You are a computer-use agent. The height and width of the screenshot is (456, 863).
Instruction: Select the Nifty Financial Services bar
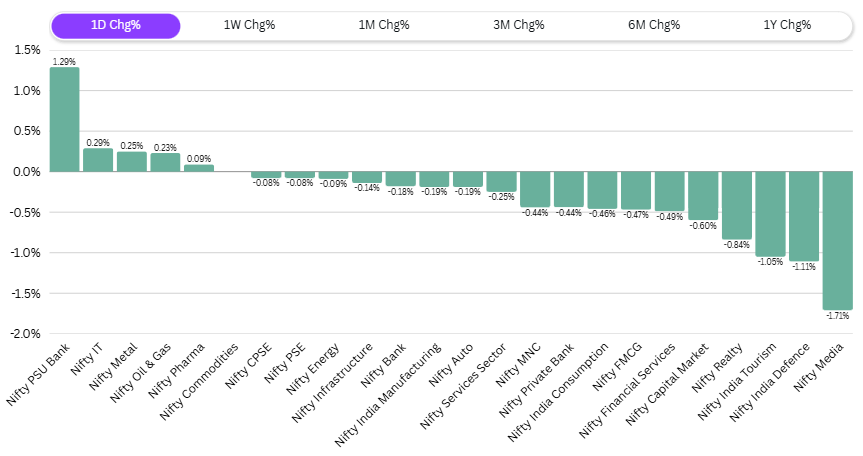pos(669,191)
